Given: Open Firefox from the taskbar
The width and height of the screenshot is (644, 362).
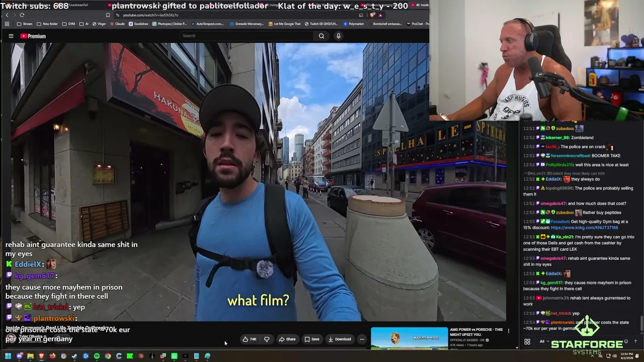Looking at the screenshot, I should (x=52, y=356).
